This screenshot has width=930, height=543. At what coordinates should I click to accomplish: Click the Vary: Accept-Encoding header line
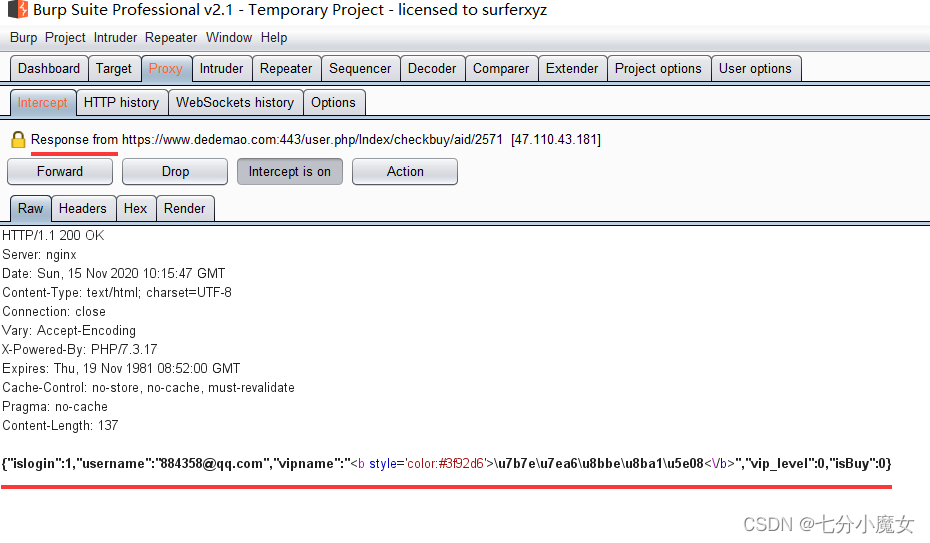[69, 330]
